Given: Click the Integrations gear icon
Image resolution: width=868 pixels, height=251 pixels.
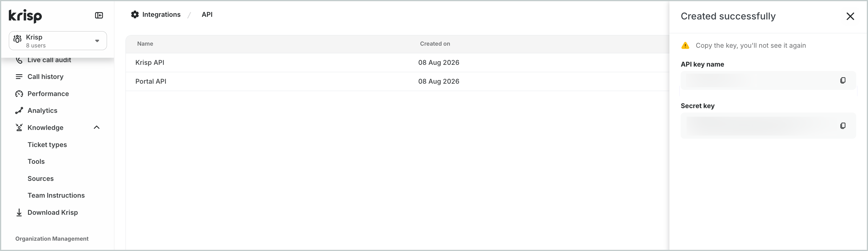Looking at the screenshot, I should click(135, 14).
